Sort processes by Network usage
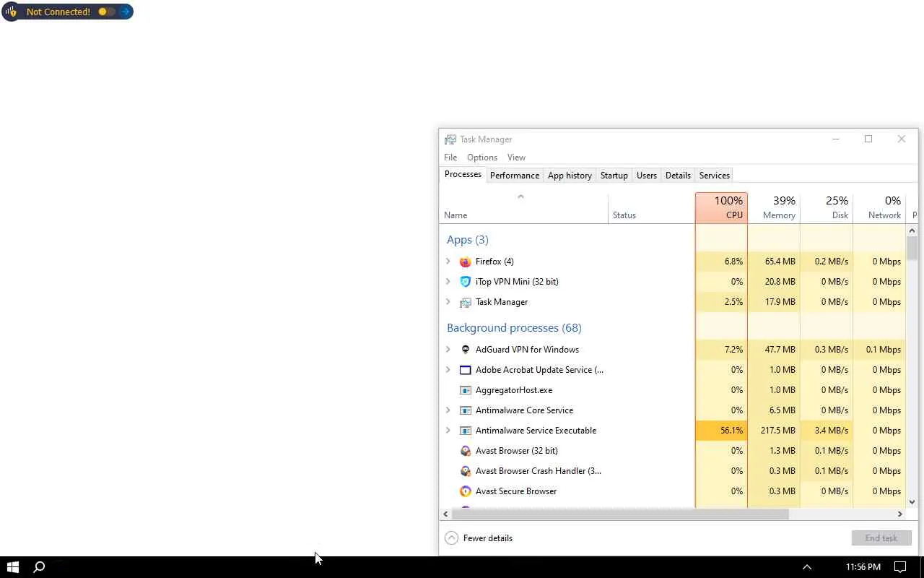The image size is (924, 578). click(879, 208)
